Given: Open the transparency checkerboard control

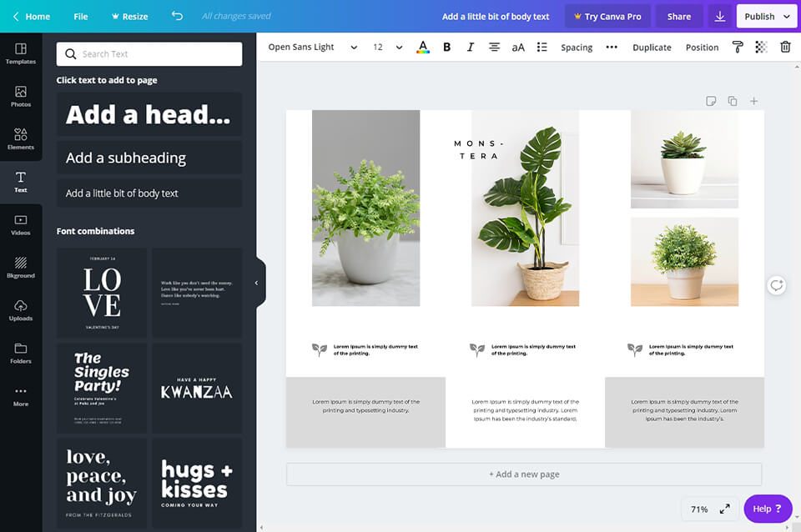Looking at the screenshot, I should point(760,48).
